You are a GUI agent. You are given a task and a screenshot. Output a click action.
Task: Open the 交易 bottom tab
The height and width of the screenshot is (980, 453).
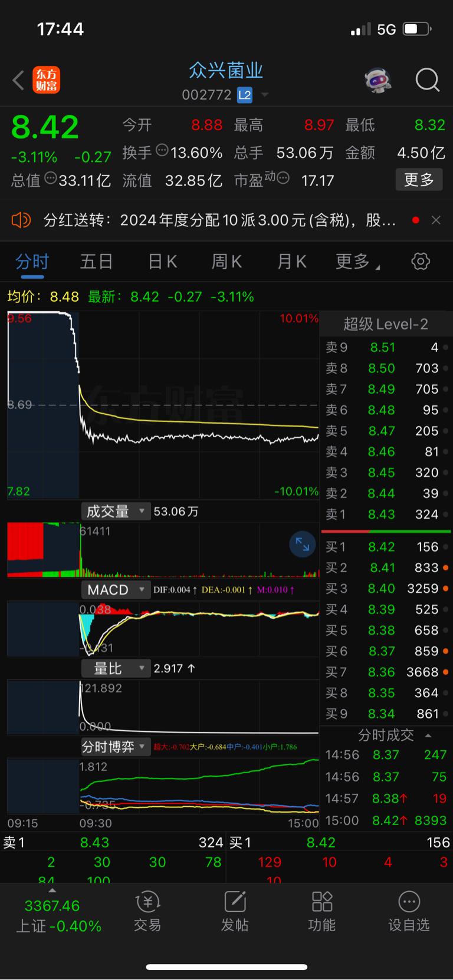[x=147, y=912]
